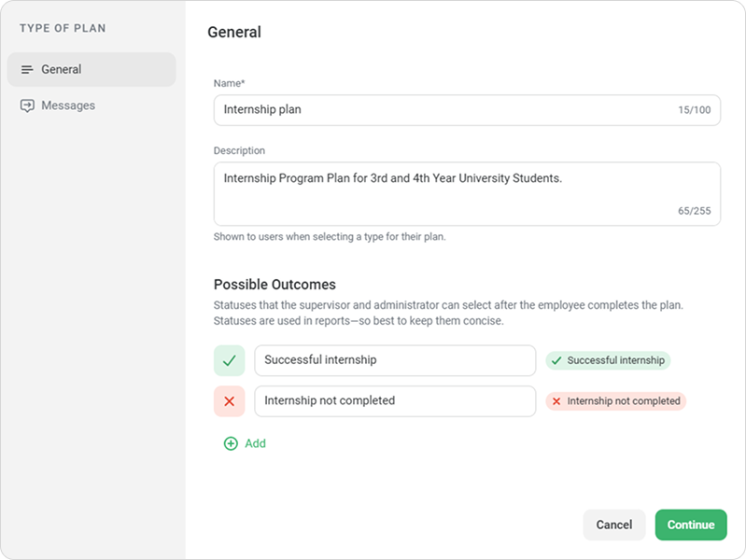
Task: Click the checkmark in Successful internship badge
Action: click(x=556, y=360)
